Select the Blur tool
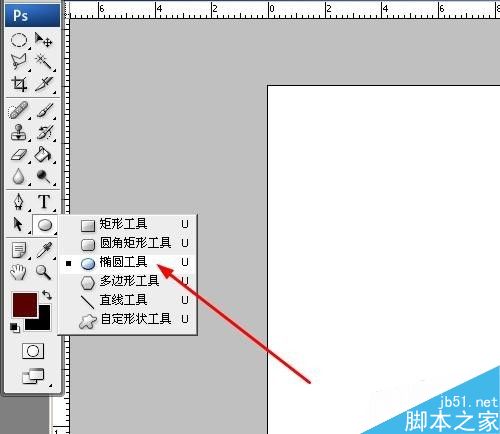The image size is (500, 434). (19, 176)
